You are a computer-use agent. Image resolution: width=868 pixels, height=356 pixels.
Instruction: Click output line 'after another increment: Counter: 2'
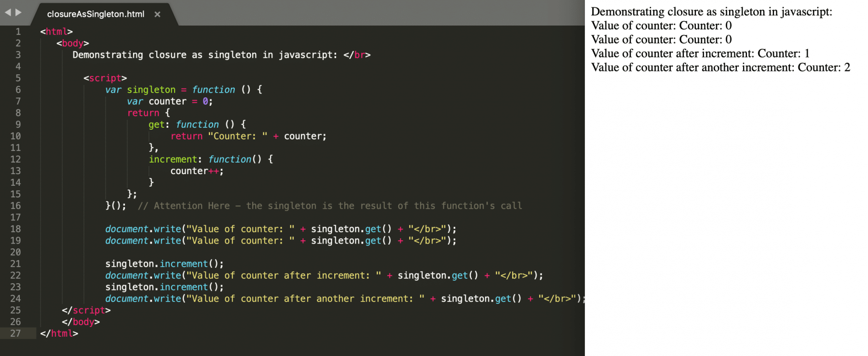coord(720,68)
